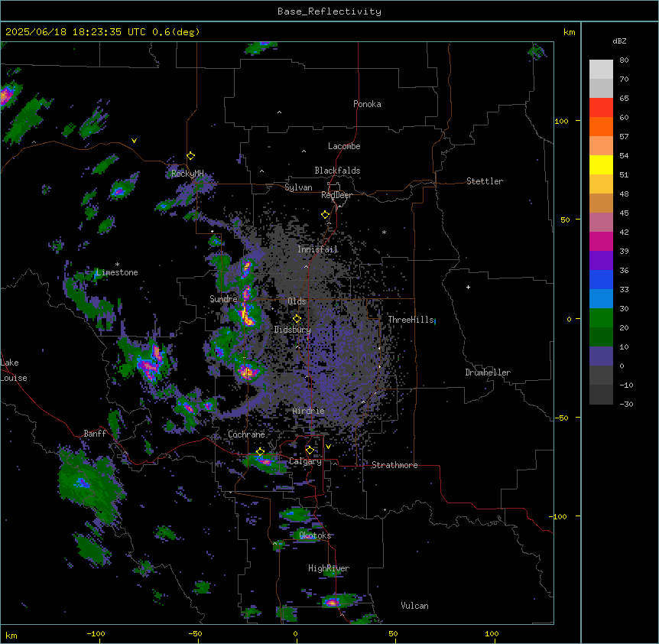Select the gold 48-51 dBZ legend swatch
Viewport: 659px width, 644px height.
point(601,184)
